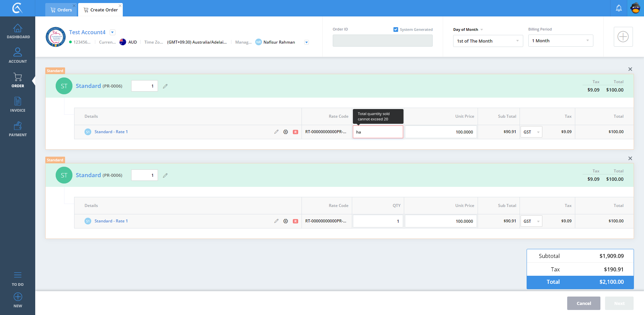Open Invoice section in sidebar

point(18,105)
